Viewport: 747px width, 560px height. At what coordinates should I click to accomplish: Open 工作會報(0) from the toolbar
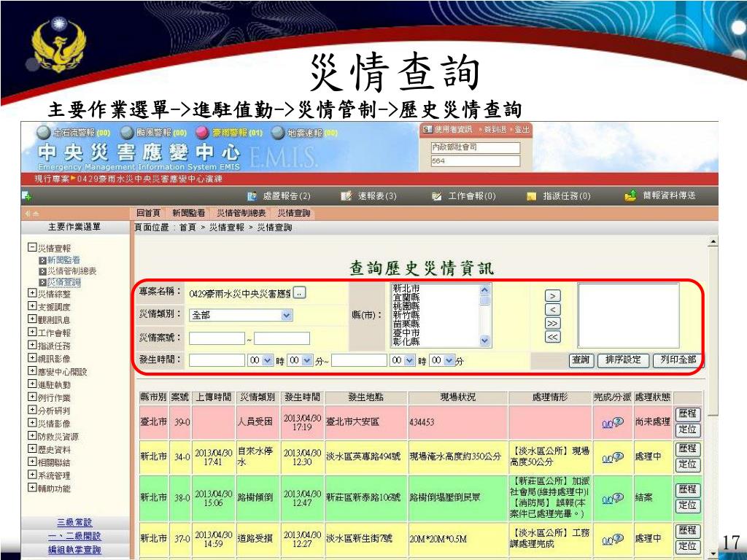pyautogui.click(x=463, y=195)
